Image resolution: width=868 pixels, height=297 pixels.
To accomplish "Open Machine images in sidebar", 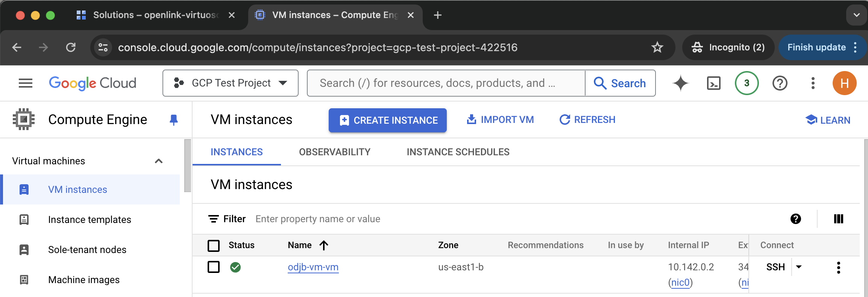I will click(x=90, y=280).
